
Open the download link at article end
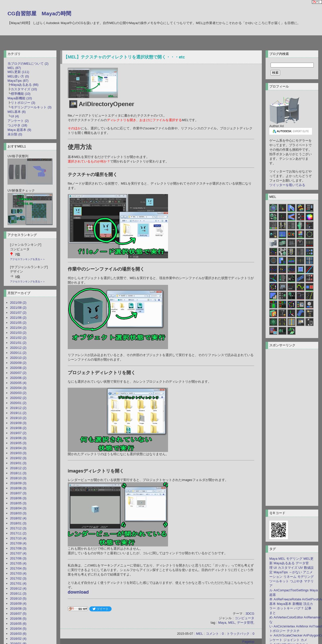click(x=78, y=592)
